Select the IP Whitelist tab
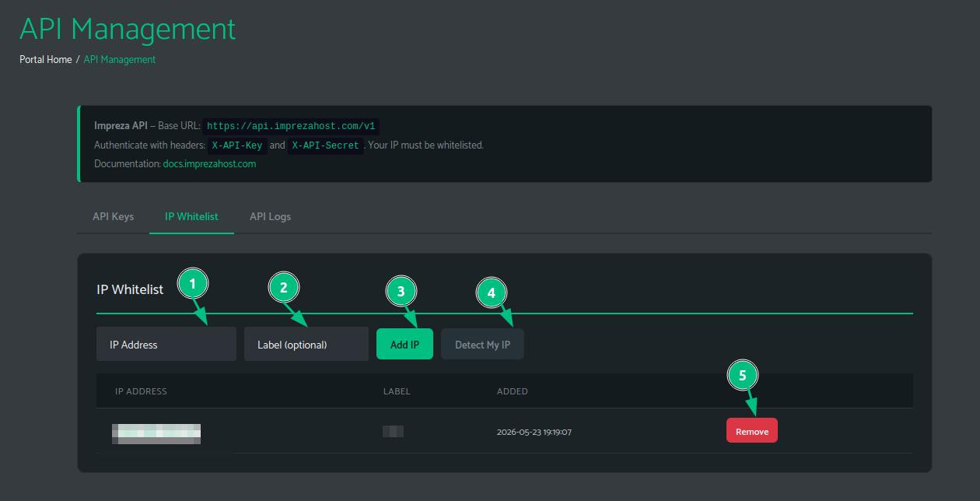Screen dimensions: 980x501 point(191,216)
